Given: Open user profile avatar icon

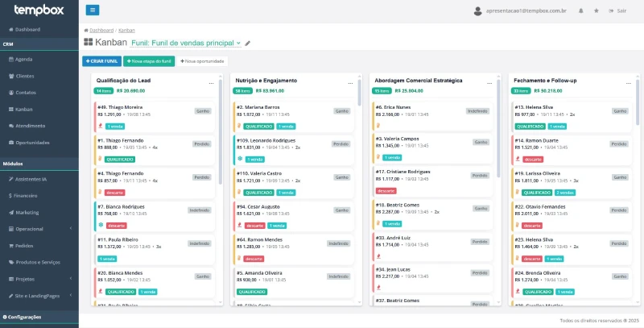Looking at the screenshot, I should click(477, 11).
